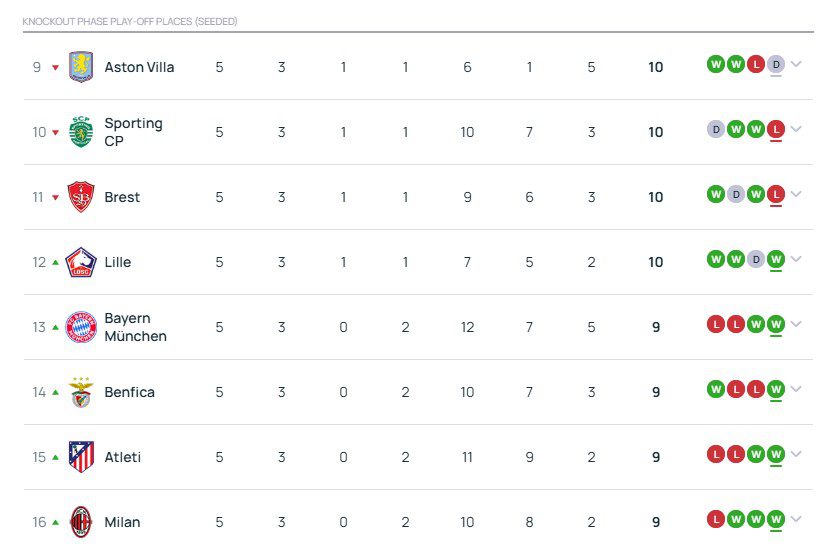Click the Milan club crest

point(81,521)
